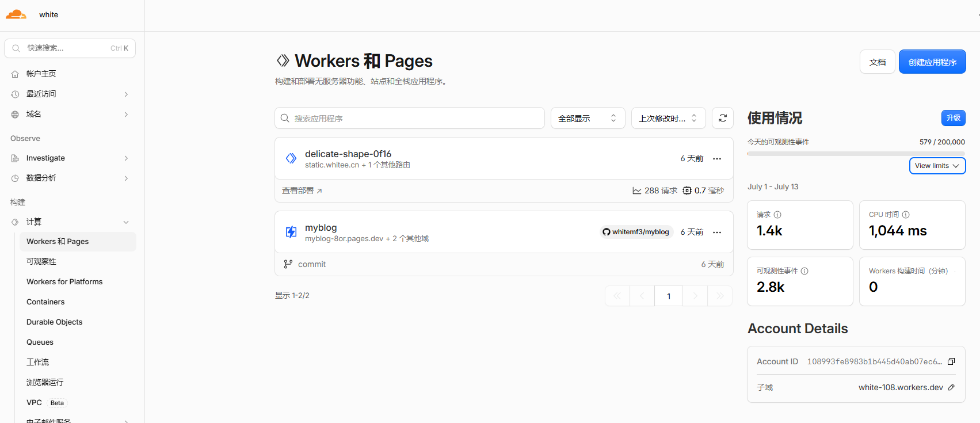
Task: Click the 升级 upgrade button
Action: point(954,118)
